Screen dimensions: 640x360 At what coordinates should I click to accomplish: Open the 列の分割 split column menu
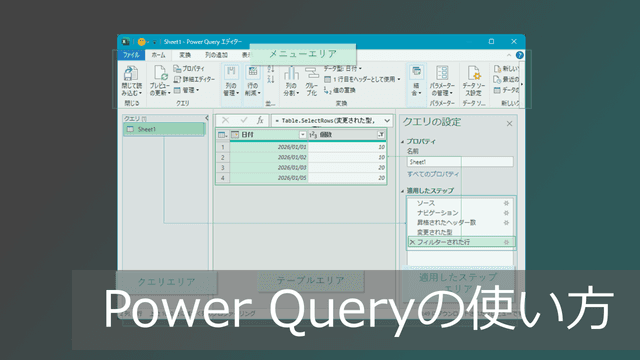click(x=291, y=81)
